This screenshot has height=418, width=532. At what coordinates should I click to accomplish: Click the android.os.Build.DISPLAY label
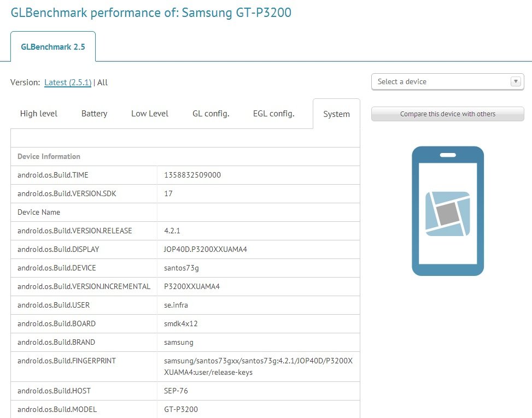click(x=59, y=250)
